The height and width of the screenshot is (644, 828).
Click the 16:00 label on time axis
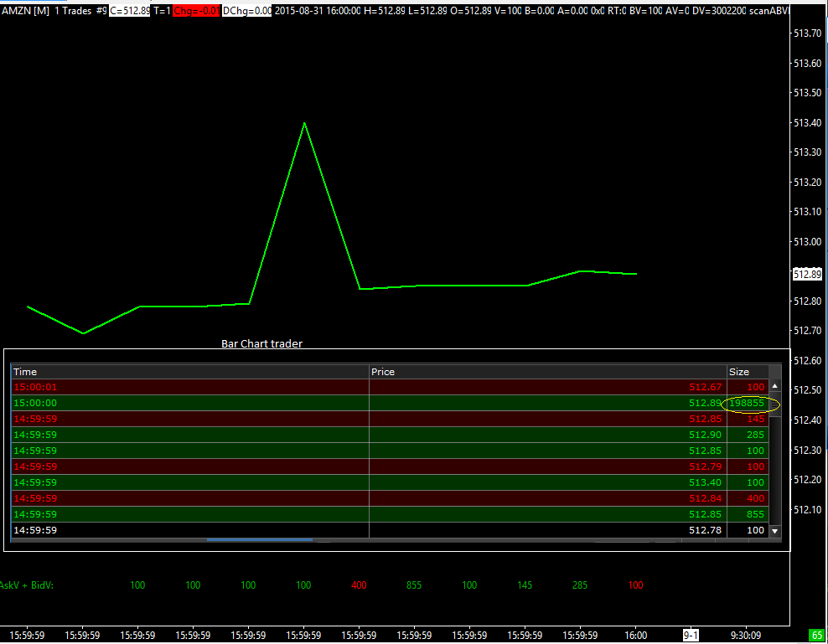coord(636,635)
